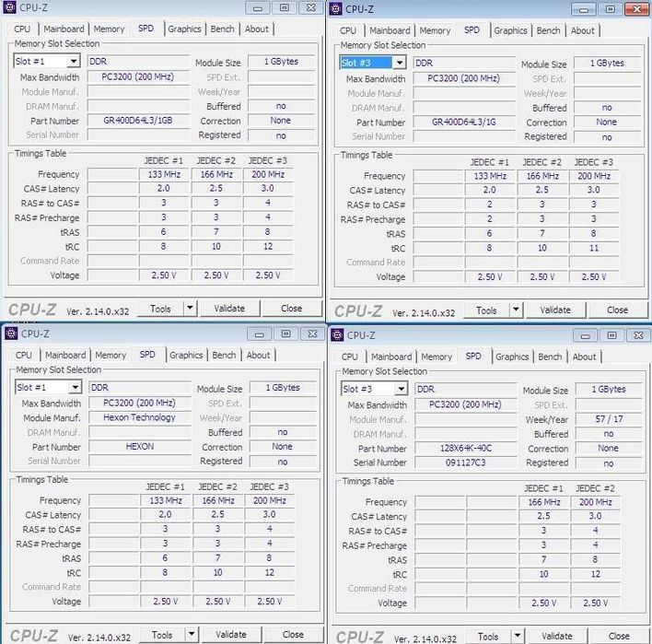Image resolution: width=652 pixels, height=644 pixels.
Task: Open Bench tab in Hexon Technology window
Action: coord(224,356)
